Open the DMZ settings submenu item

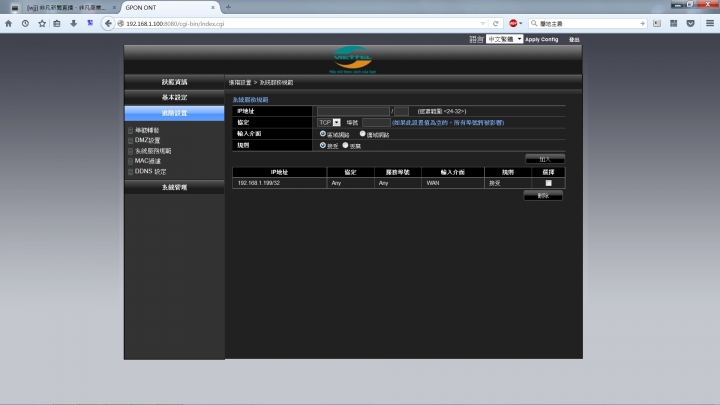pos(147,140)
